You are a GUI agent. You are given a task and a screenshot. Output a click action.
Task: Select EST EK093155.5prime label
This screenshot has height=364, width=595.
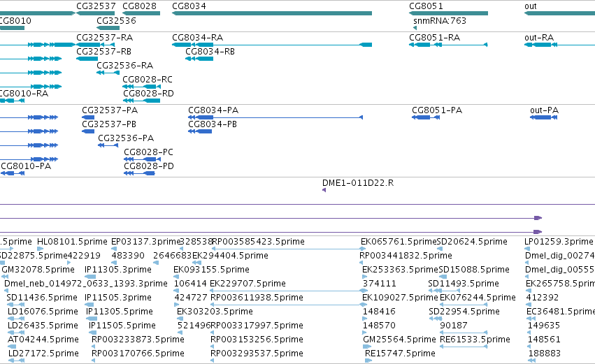(211, 270)
